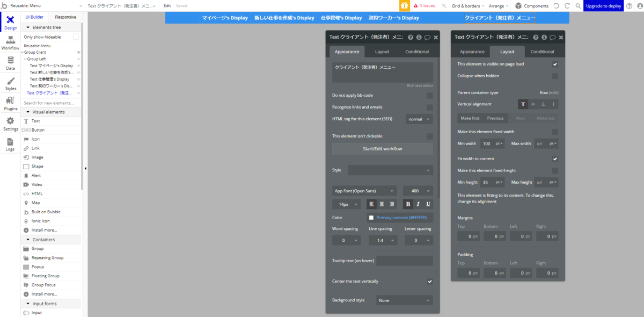The height and width of the screenshot is (317, 644).
Task: Open the font weight 400 dropdown
Action: click(x=418, y=191)
